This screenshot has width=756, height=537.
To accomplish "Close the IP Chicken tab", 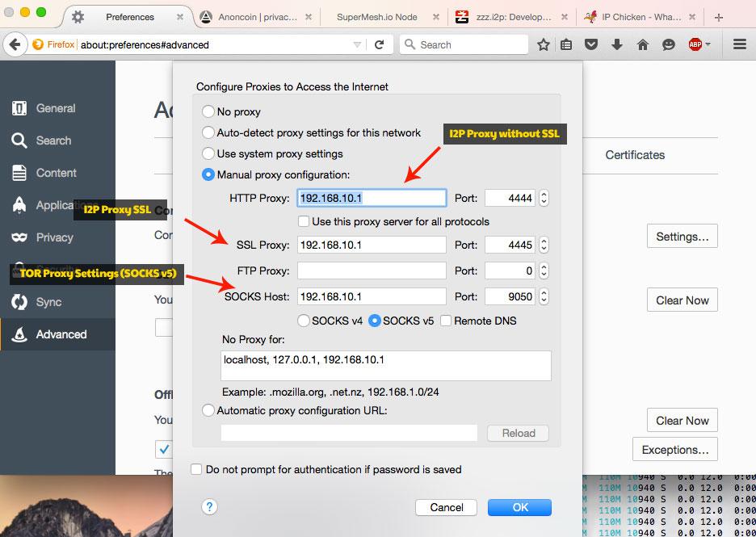I will 692,17.
